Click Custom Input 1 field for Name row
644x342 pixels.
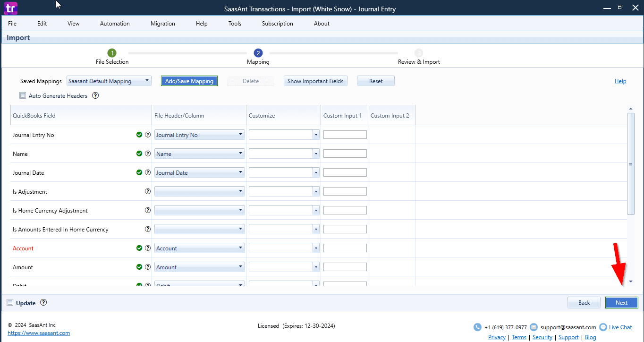point(345,154)
